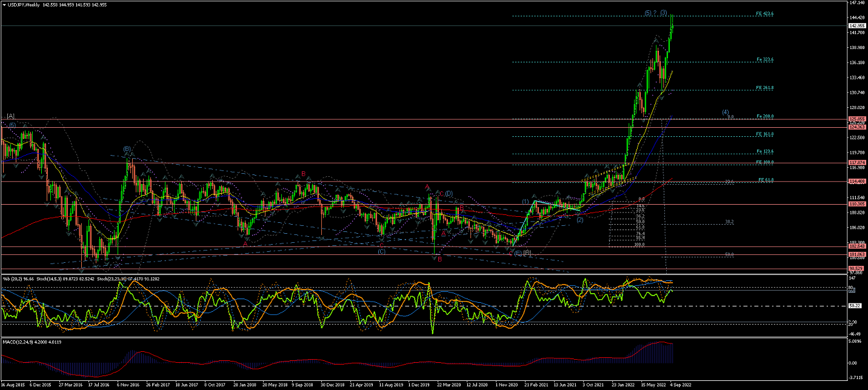Click the 21 Feb 2021 date label
The width and height of the screenshot is (868, 390).
click(536, 385)
